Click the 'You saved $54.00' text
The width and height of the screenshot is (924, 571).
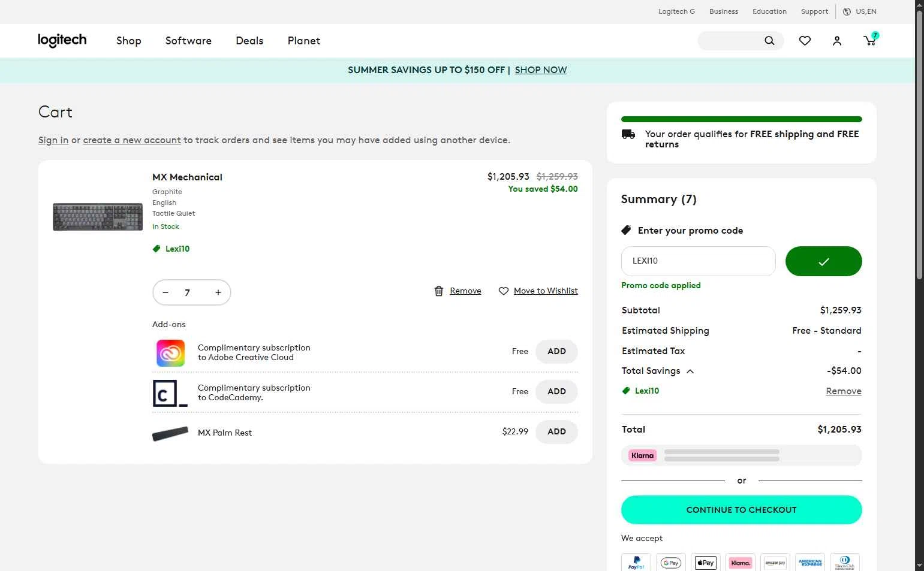pyautogui.click(x=543, y=189)
